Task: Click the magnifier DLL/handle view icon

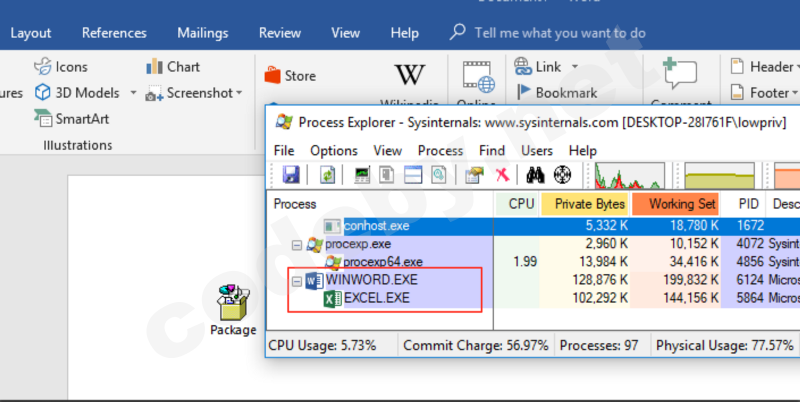Action: point(438,175)
